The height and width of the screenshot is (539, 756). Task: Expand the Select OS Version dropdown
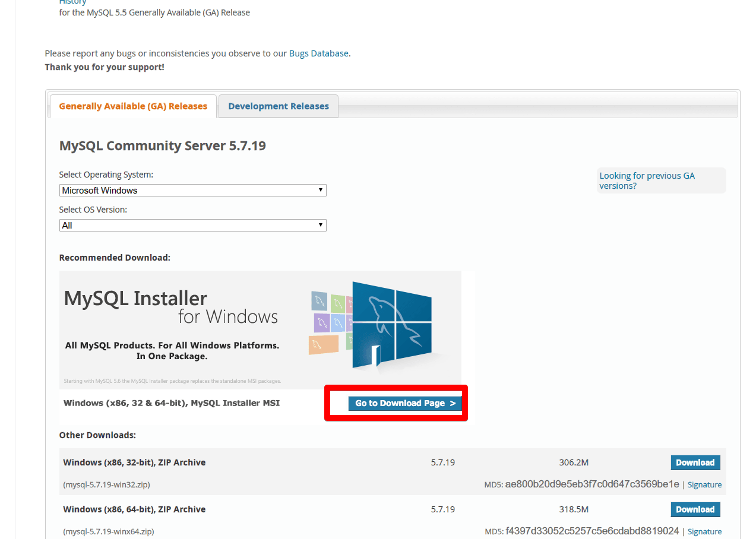(192, 226)
